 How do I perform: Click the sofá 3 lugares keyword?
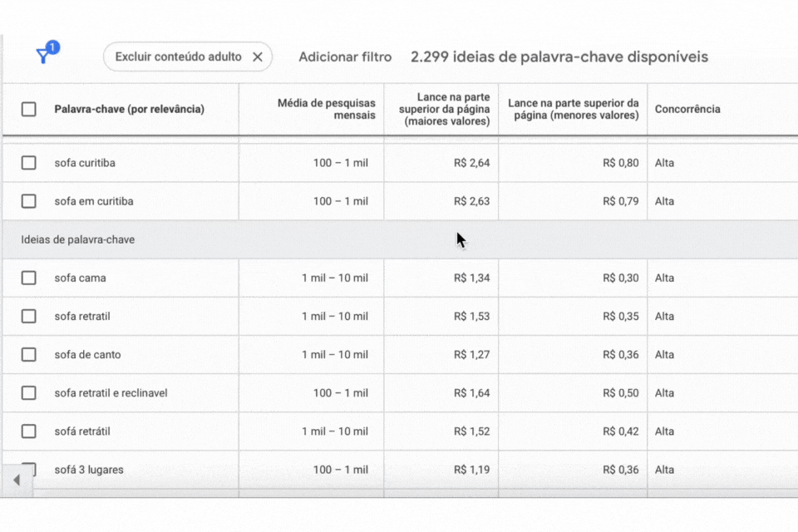tap(89, 470)
